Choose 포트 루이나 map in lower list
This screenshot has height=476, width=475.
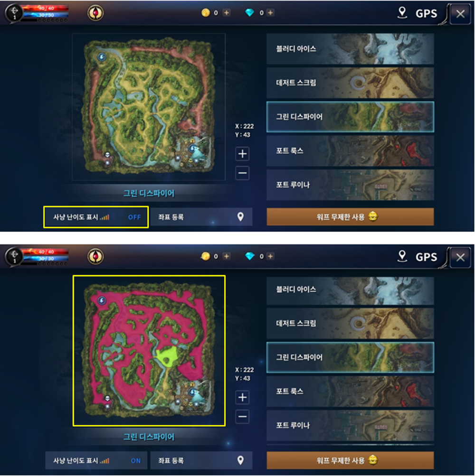[x=350, y=425]
